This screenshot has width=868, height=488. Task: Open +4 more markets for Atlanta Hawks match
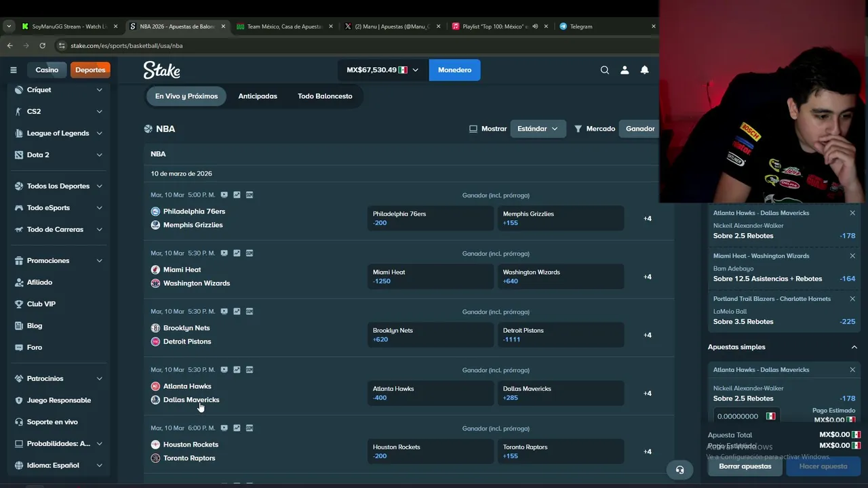coord(648,393)
